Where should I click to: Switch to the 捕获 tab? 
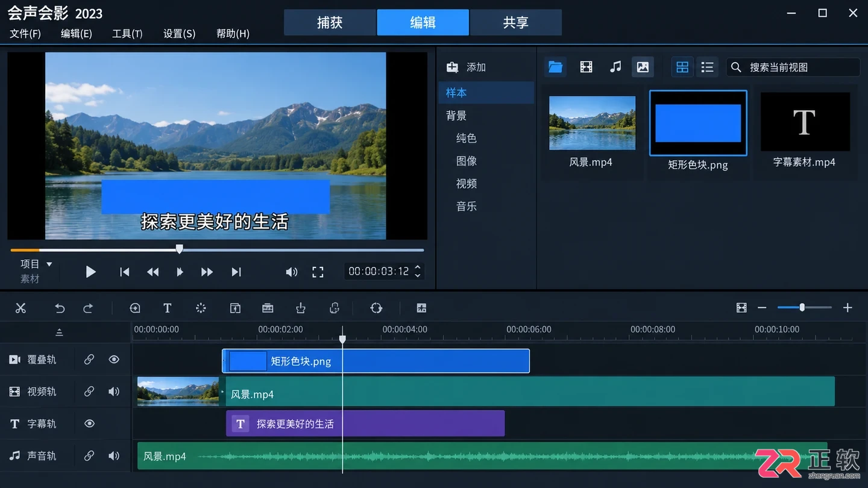pos(330,22)
